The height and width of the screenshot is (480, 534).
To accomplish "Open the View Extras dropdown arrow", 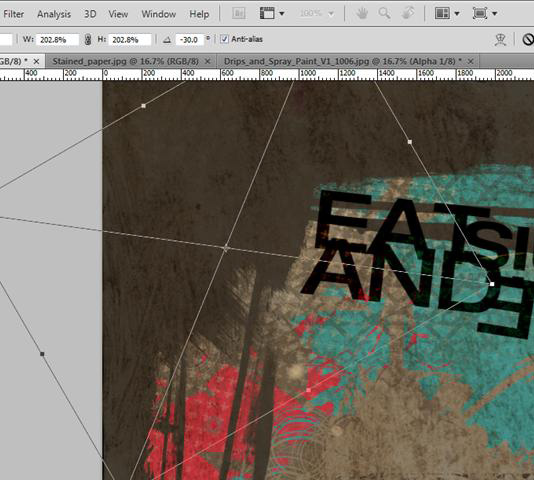I will tap(282, 14).
